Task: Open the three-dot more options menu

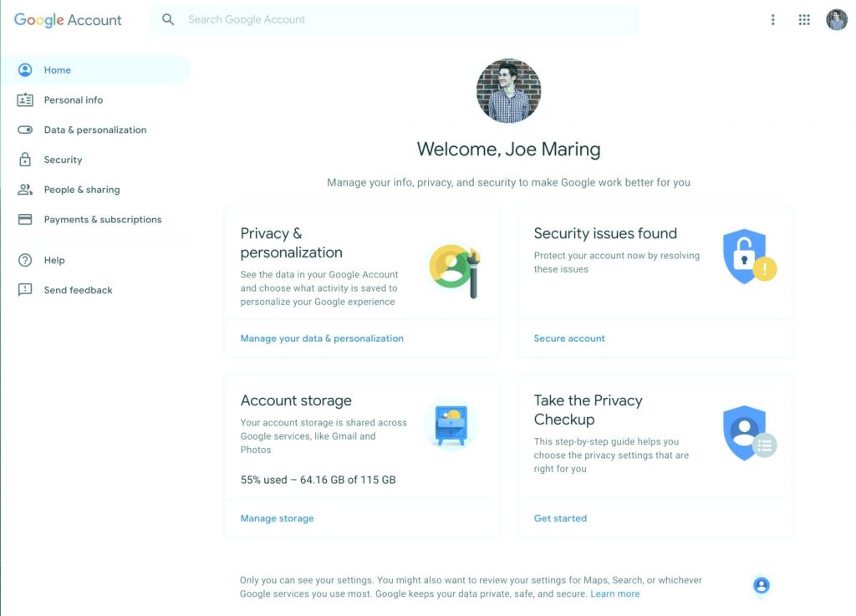Action: pos(772,20)
